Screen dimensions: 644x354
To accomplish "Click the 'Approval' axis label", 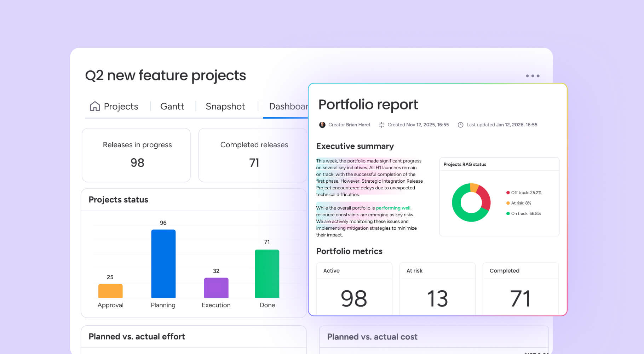I will (x=110, y=305).
